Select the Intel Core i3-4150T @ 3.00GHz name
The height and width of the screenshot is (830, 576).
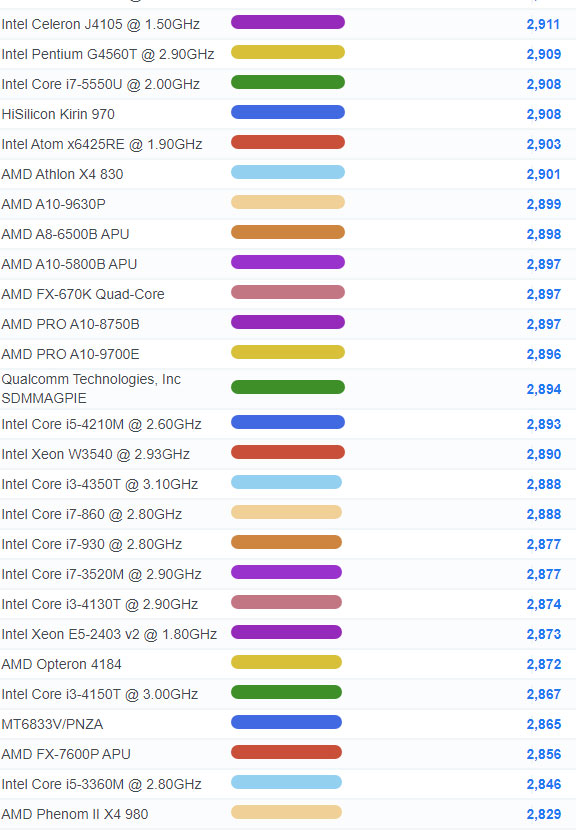[x=100, y=694]
